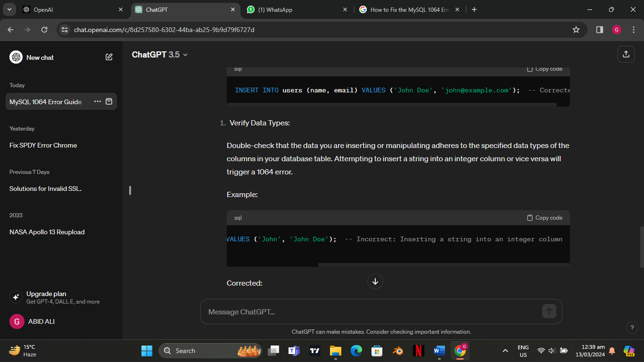
Task: Copy code of the lower sql block
Action: [x=545, y=218]
